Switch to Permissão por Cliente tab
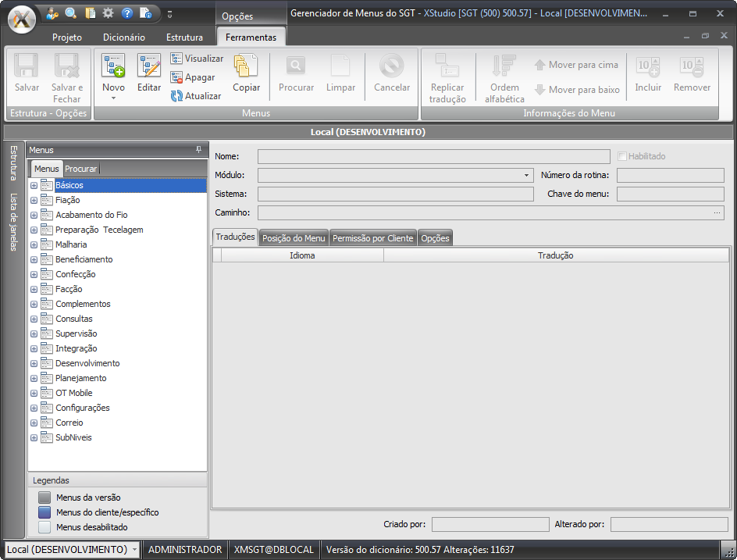Viewport: 737px width, 560px height. [x=372, y=238]
